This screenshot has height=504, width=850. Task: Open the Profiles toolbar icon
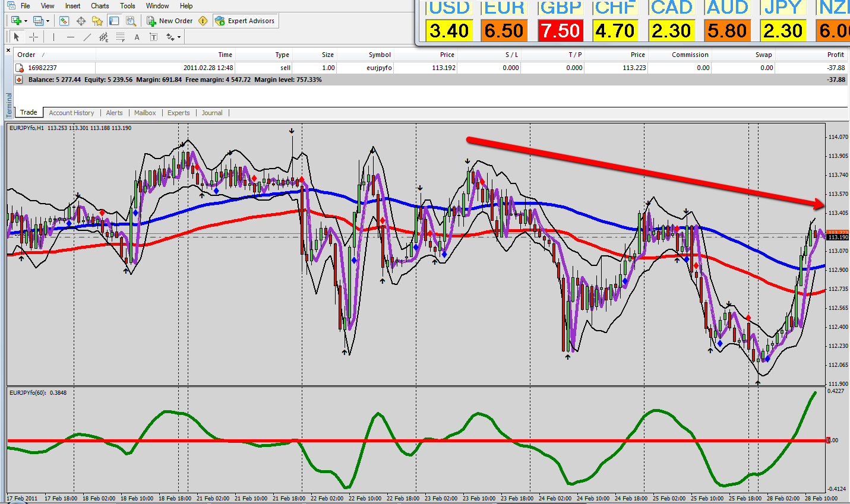tap(39, 21)
